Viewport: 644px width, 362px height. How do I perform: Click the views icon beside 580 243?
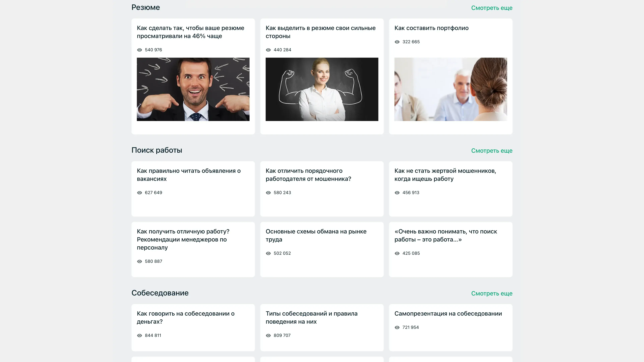[268, 193]
